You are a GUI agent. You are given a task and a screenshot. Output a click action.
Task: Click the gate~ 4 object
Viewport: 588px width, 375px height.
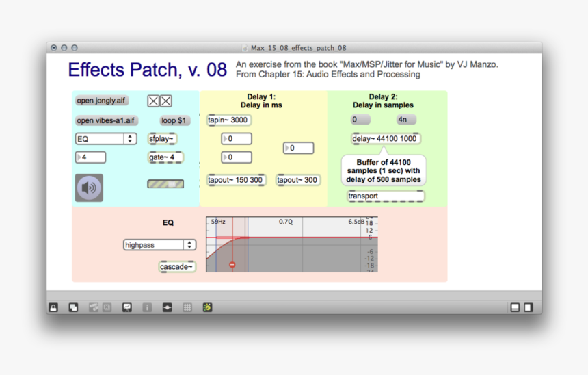[x=165, y=157]
